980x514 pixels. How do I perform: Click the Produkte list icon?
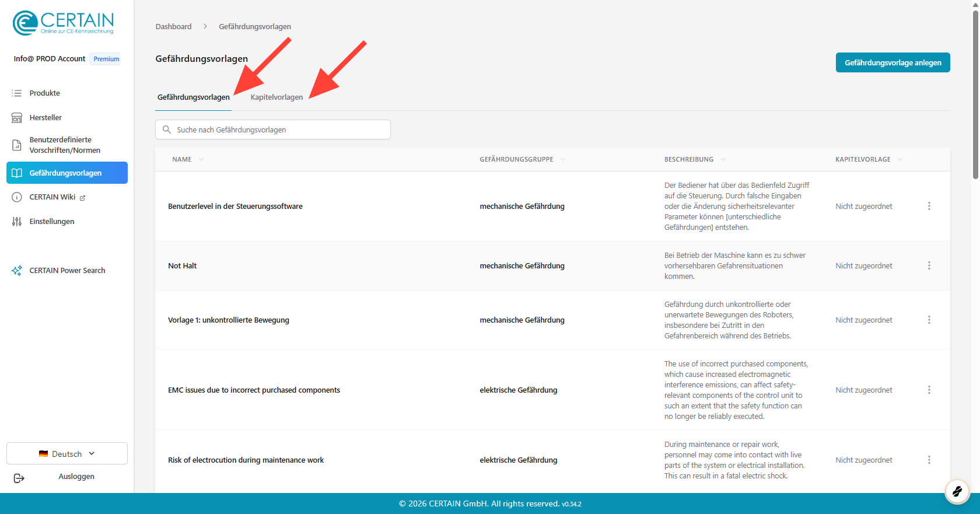(17, 93)
